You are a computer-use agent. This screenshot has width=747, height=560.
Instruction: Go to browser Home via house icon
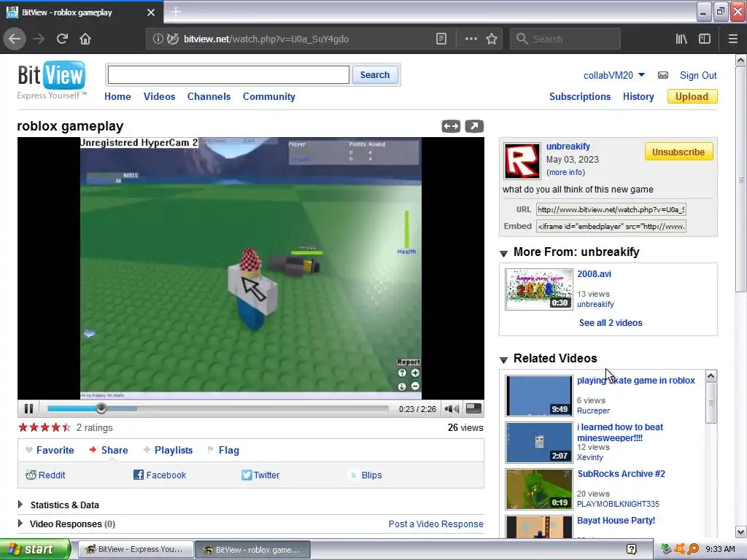pyautogui.click(x=85, y=39)
